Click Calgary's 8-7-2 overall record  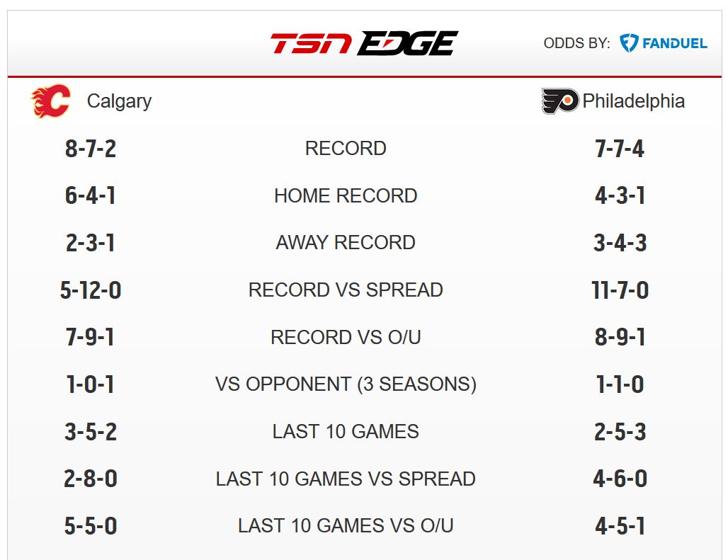click(x=90, y=149)
